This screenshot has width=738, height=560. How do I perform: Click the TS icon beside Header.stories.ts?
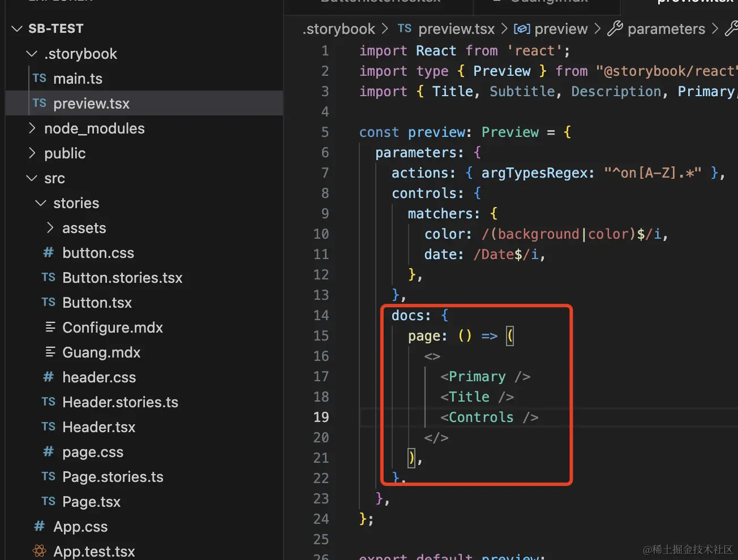[x=49, y=402]
